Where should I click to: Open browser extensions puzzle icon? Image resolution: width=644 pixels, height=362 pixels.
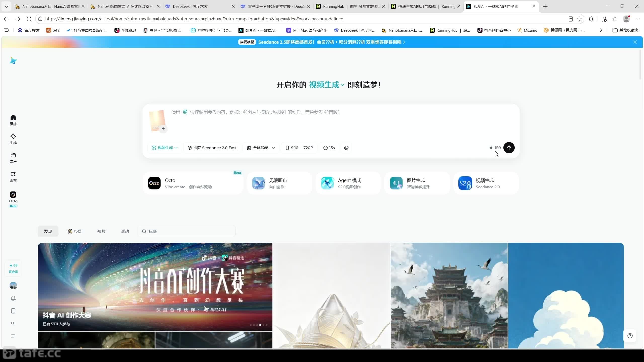[591, 19]
